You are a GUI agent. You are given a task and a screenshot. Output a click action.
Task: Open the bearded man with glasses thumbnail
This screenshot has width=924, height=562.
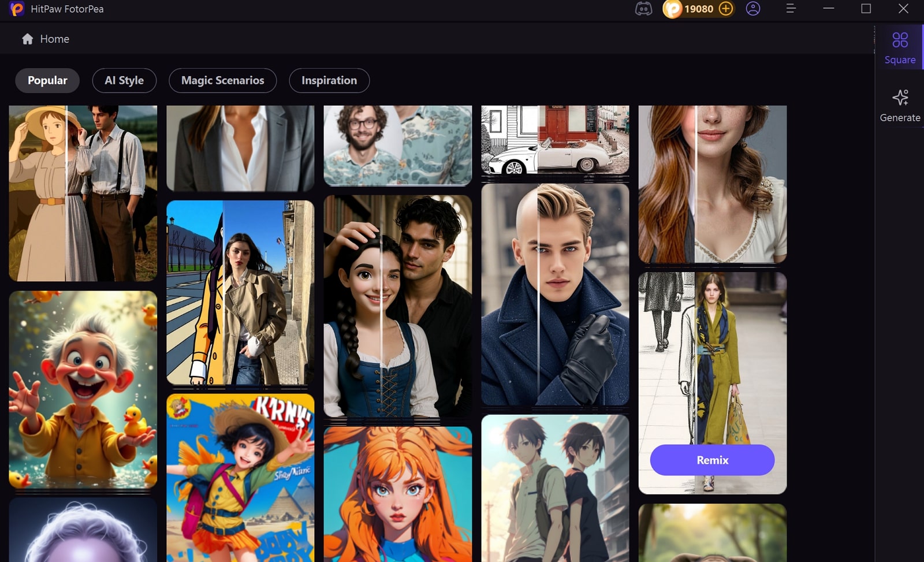click(x=398, y=146)
